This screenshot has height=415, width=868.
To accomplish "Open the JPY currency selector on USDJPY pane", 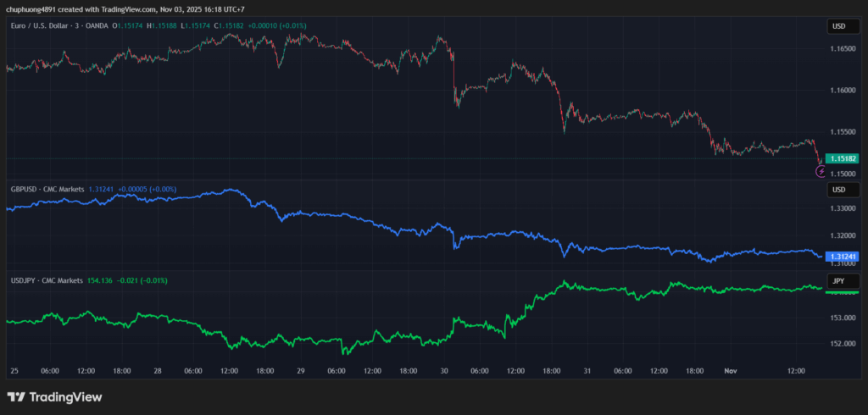I will point(839,280).
